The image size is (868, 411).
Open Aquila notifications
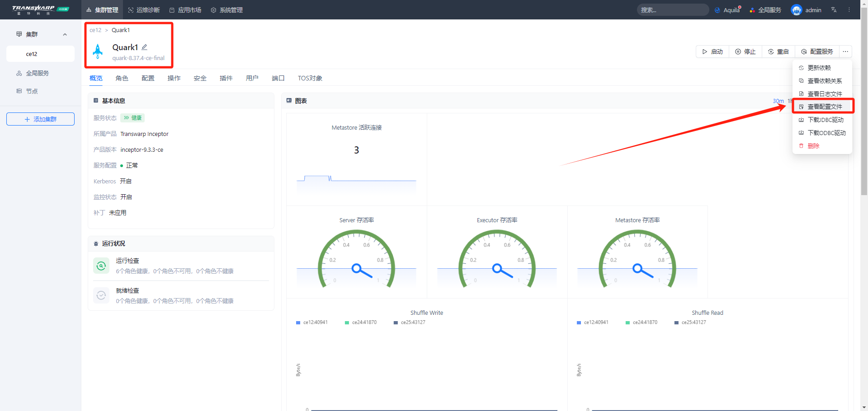(728, 10)
